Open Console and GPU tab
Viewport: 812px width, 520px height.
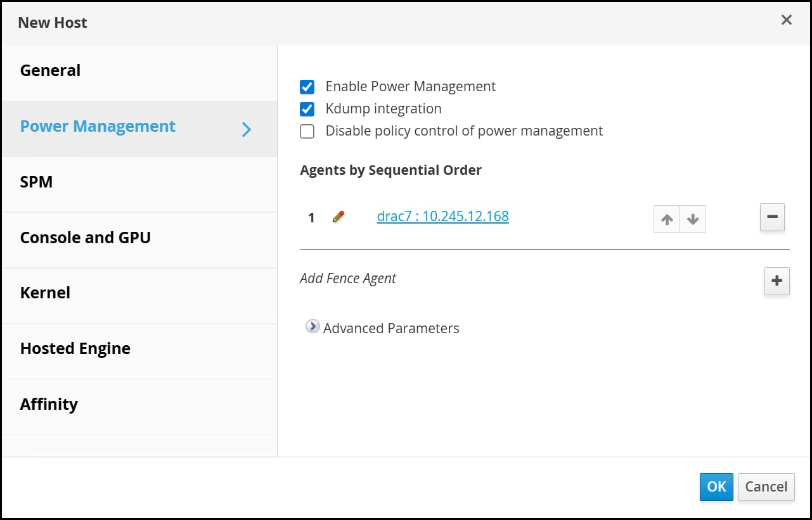coord(139,240)
